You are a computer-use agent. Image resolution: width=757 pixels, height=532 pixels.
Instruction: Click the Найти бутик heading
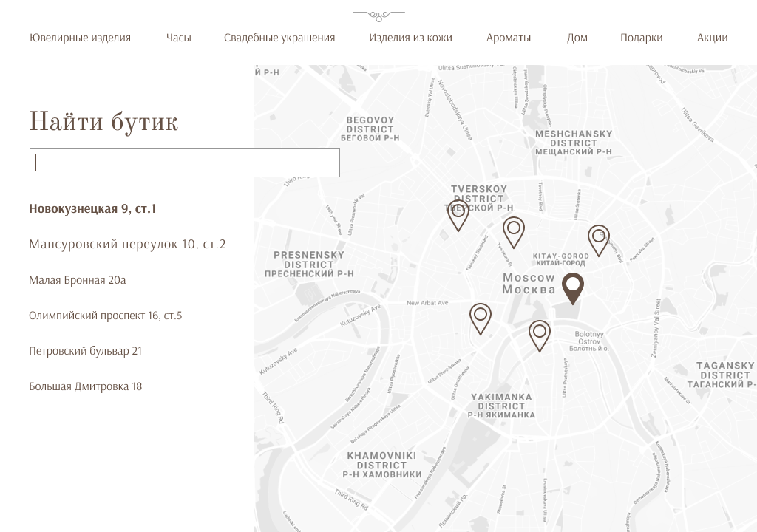103,120
